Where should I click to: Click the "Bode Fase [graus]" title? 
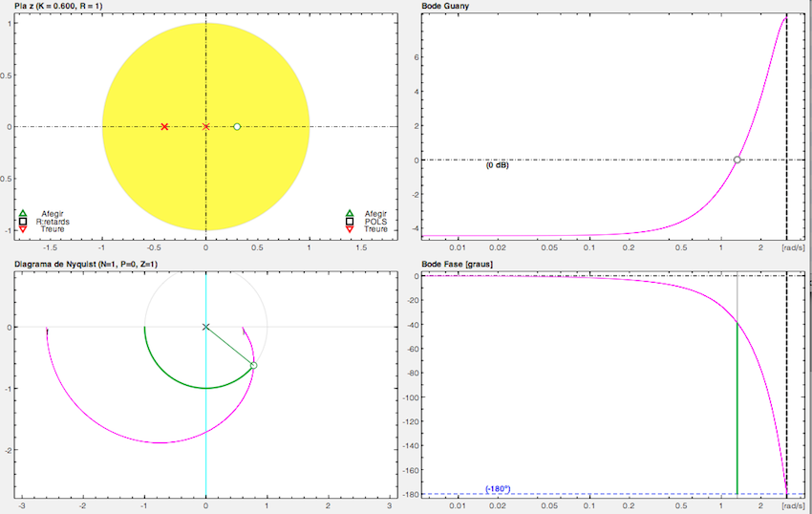[458, 265]
